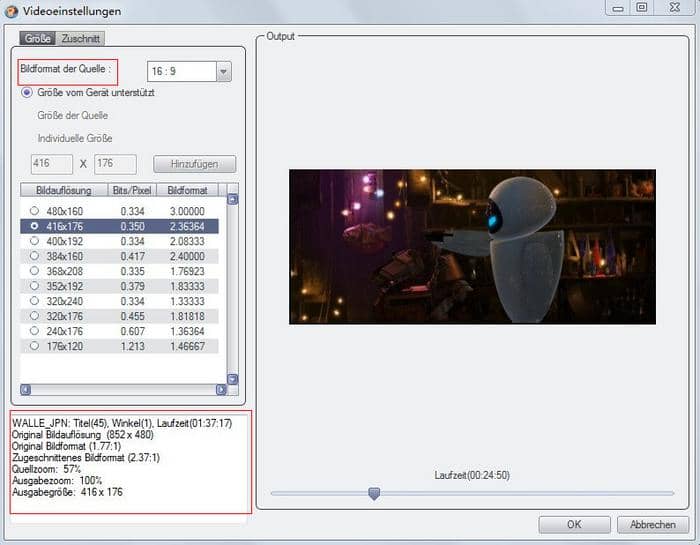The width and height of the screenshot is (700, 545).
Task: Select the 384x160 resolution radio
Action: pyautogui.click(x=34, y=256)
